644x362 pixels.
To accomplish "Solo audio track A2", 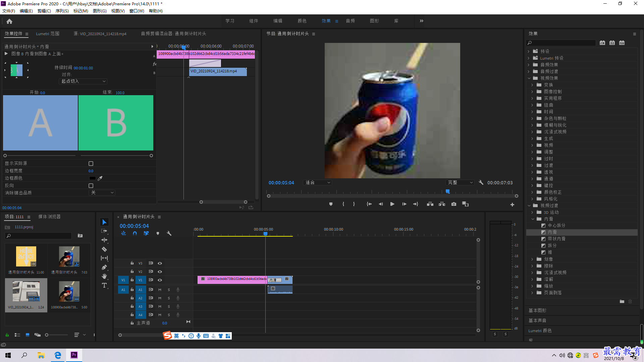I will 169,298.
